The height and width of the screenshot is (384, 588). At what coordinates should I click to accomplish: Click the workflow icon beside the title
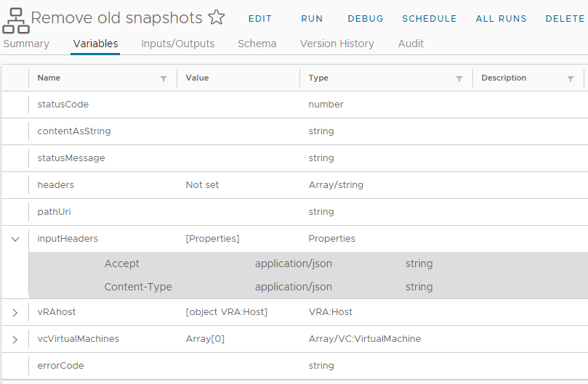(x=15, y=20)
